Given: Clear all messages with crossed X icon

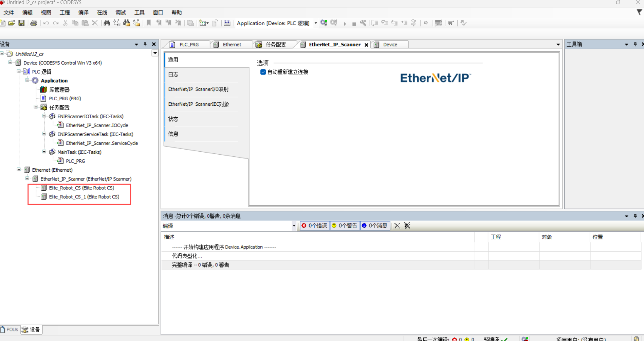Looking at the screenshot, I should point(407,225).
